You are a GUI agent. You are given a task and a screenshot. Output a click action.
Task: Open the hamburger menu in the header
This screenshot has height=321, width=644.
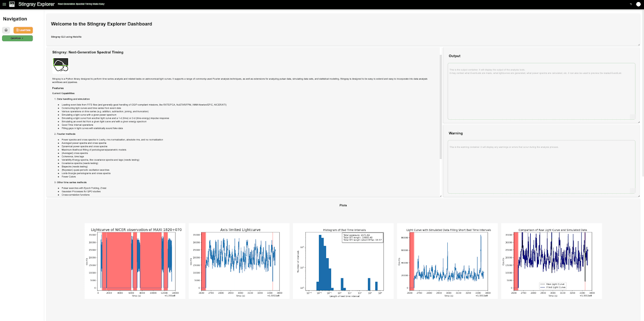click(5, 4)
